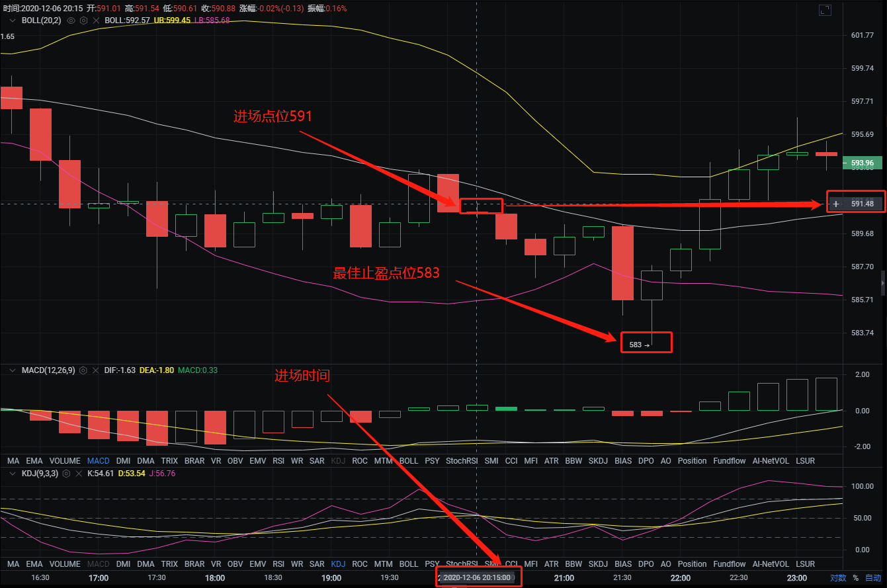887x588 pixels.
Task: Select PSY in MACD panel indicator row
Action: [432, 460]
